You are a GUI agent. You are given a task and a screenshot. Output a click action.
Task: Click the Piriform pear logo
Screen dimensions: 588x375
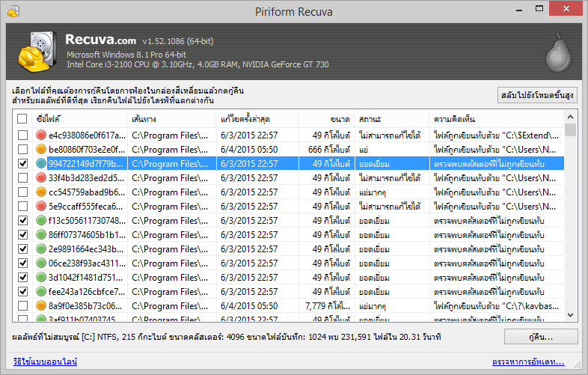558,52
